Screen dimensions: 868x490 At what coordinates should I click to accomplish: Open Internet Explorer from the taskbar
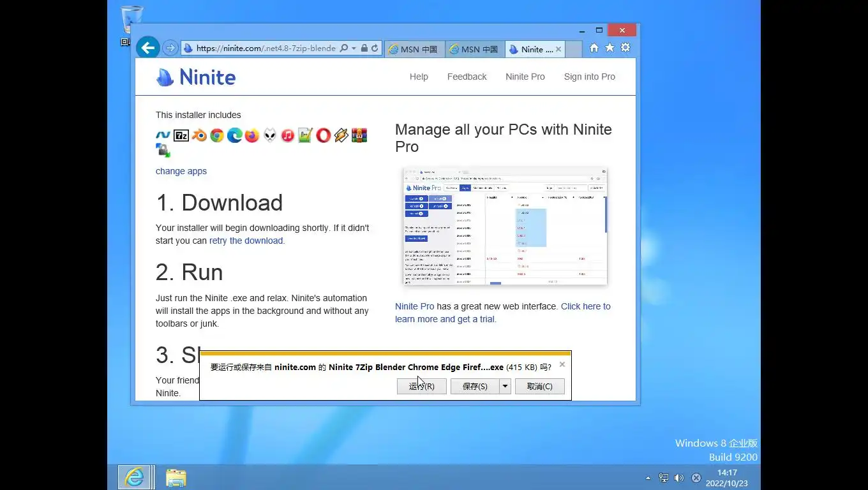135,477
